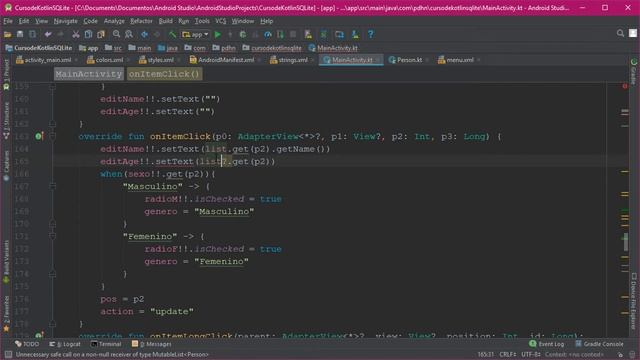Click the Search Everywhere magnifier icon
640x360 pixels.
[620, 34]
